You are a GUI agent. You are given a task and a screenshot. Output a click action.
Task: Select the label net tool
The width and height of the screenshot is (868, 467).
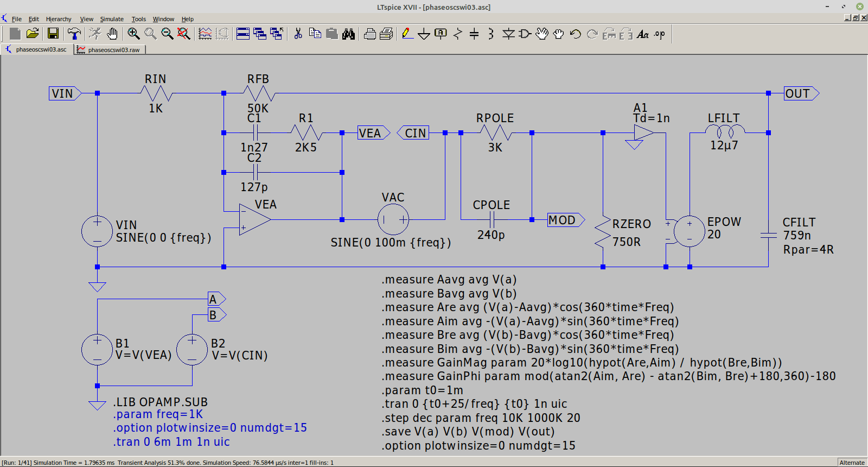coord(441,34)
